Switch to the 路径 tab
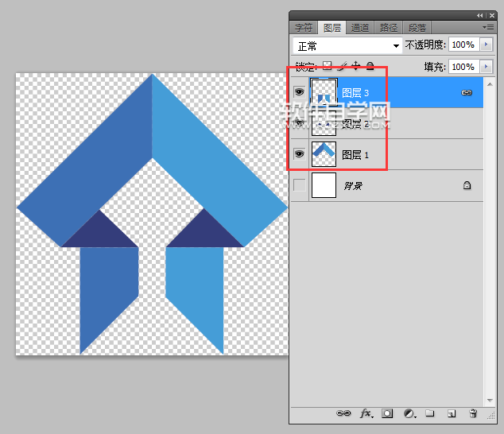This screenshot has height=434, width=504. (x=389, y=28)
